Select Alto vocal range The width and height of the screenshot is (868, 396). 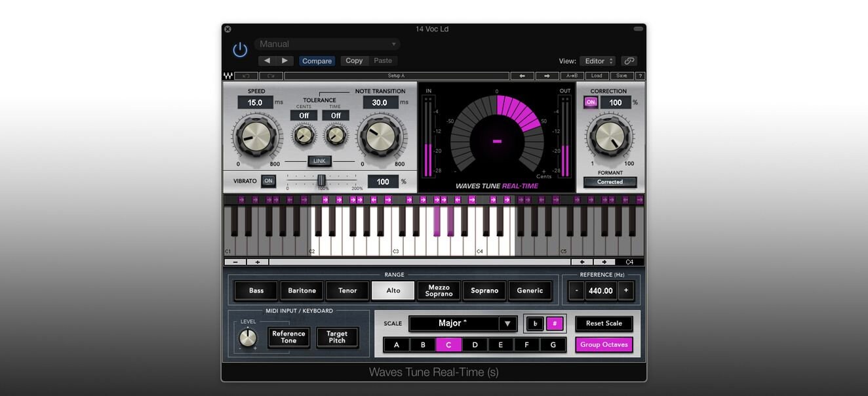[x=393, y=290]
